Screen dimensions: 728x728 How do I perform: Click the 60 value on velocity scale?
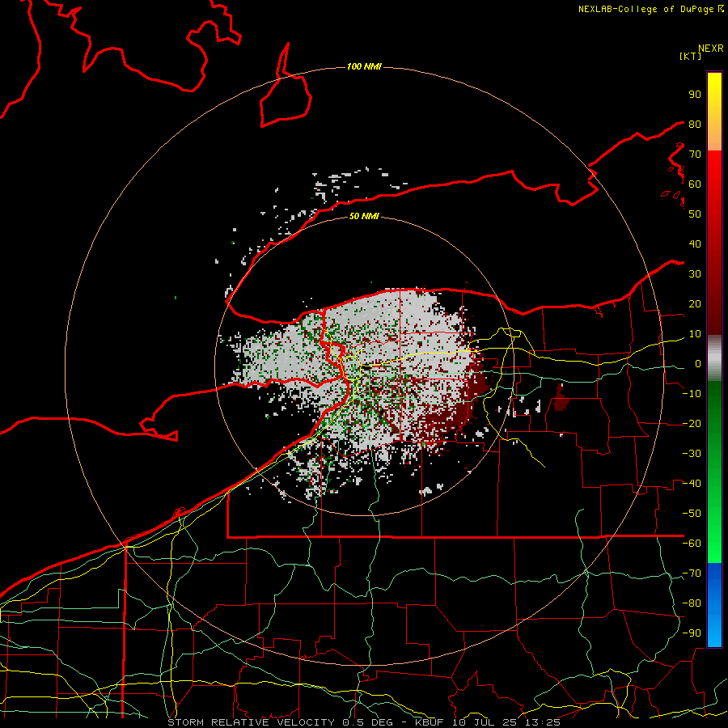click(695, 184)
